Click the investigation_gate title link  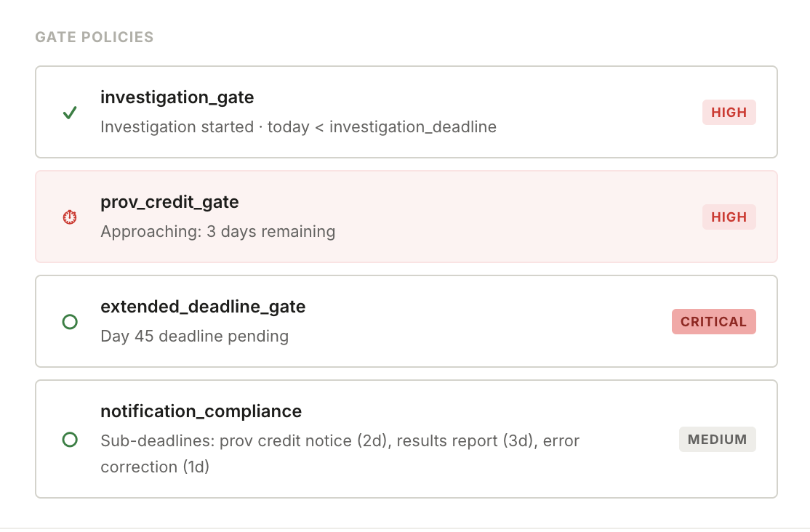(x=177, y=97)
